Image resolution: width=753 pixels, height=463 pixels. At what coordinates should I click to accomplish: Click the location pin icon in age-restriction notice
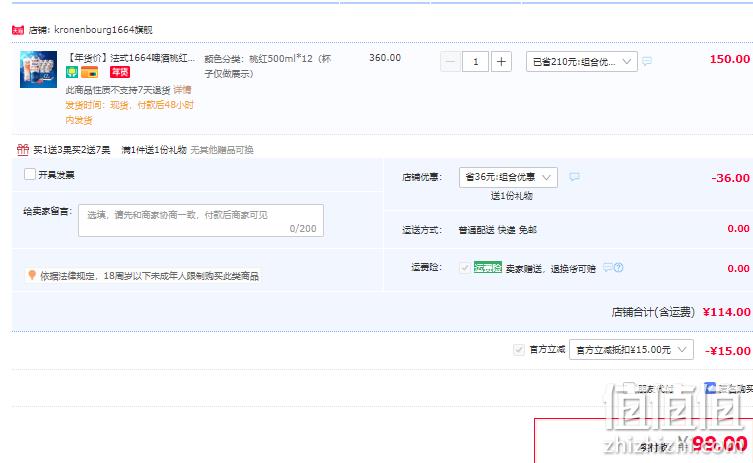[32, 275]
